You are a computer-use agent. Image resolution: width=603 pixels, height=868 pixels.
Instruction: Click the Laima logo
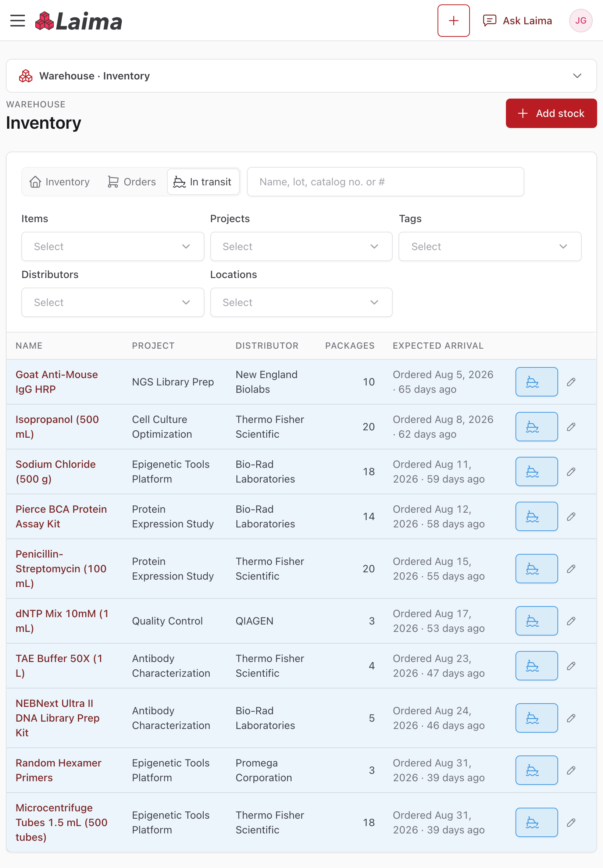pyautogui.click(x=79, y=21)
